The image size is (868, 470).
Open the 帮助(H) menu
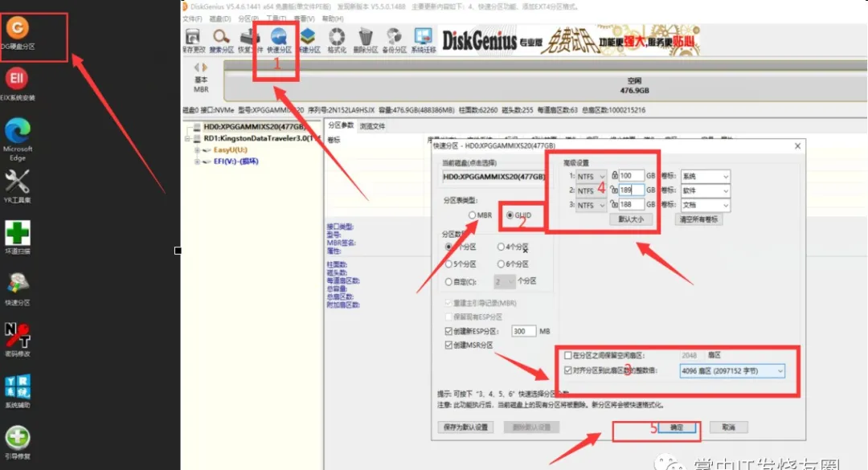tap(333, 18)
